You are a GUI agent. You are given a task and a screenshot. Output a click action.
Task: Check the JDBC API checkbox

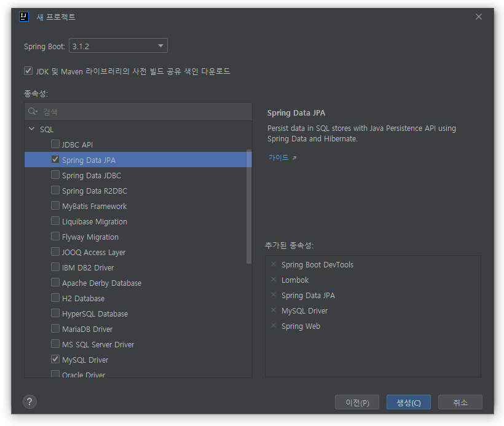point(55,144)
